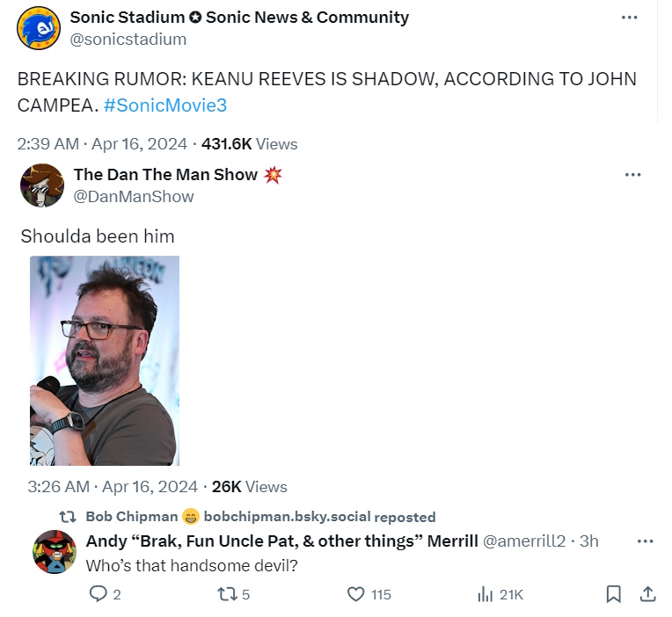Bookmark Andy Merrill's tweet

614,595
